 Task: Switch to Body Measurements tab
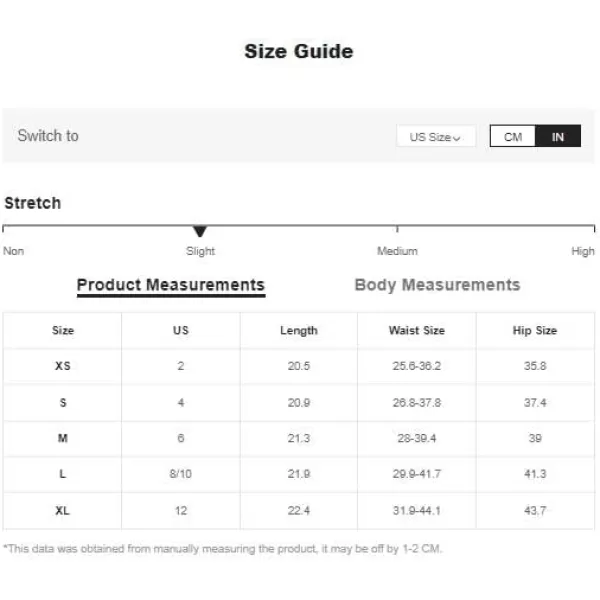[437, 285]
